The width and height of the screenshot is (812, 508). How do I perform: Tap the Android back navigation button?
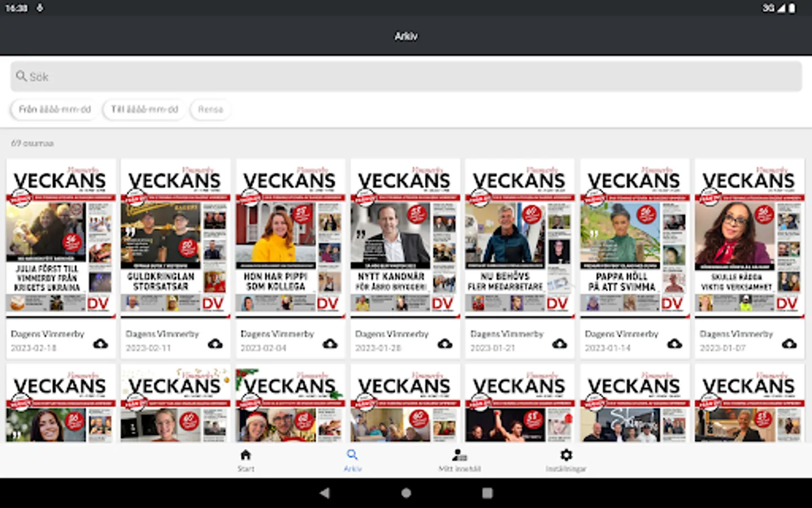(x=324, y=493)
